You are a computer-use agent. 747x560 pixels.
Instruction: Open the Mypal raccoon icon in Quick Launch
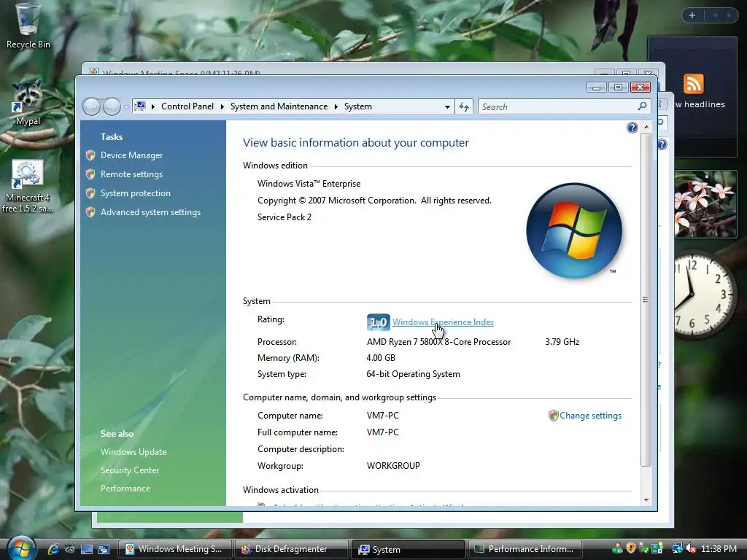pyautogui.click(x=69, y=549)
